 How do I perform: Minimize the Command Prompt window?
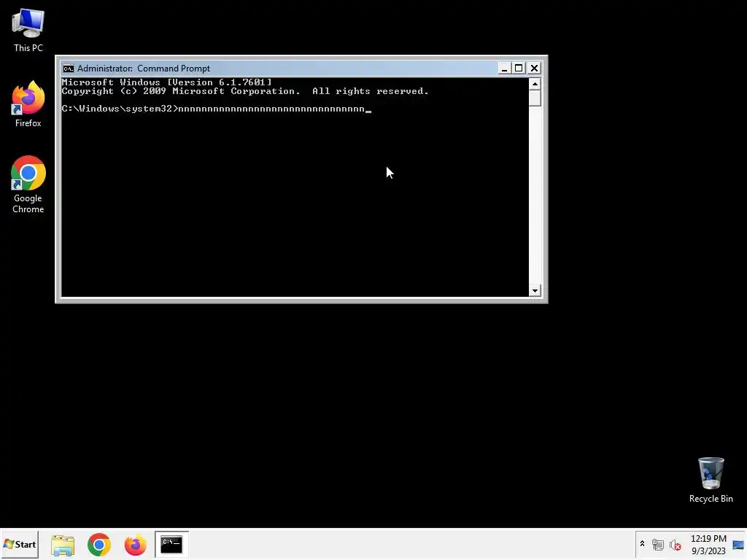coord(504,69)
